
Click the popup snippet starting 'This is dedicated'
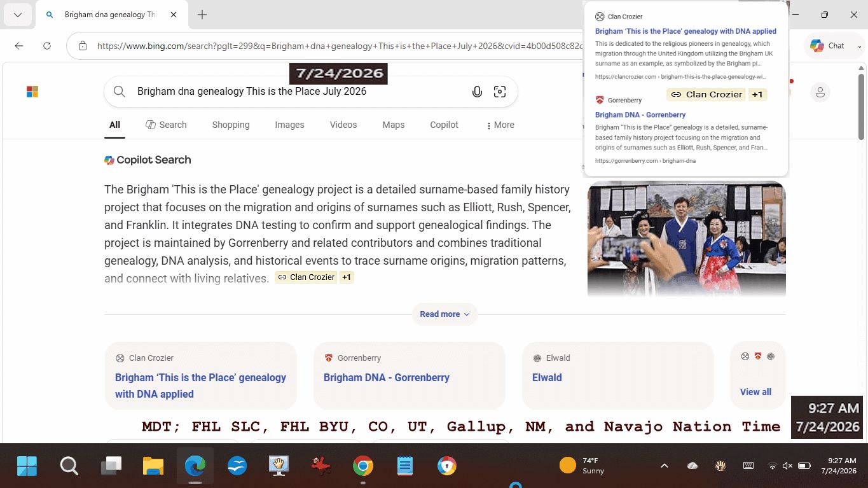684,54
